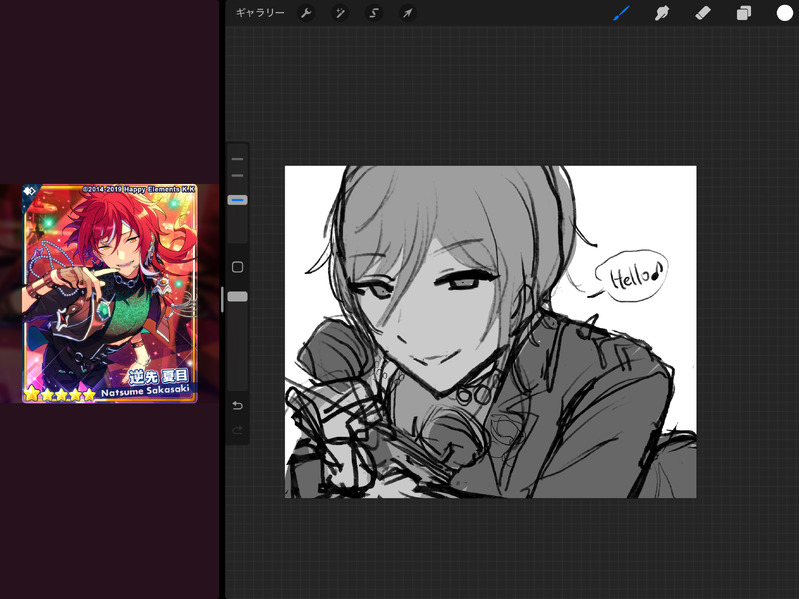Click the card attribute icon at card corner
The height and width of the screenshot is (599, 799).
coord(30,191)
